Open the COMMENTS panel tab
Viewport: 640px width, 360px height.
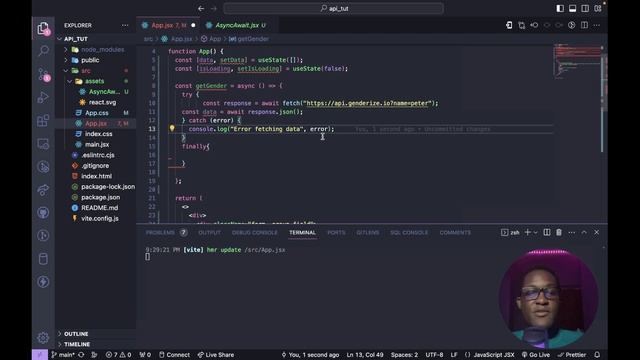point(455,232)
